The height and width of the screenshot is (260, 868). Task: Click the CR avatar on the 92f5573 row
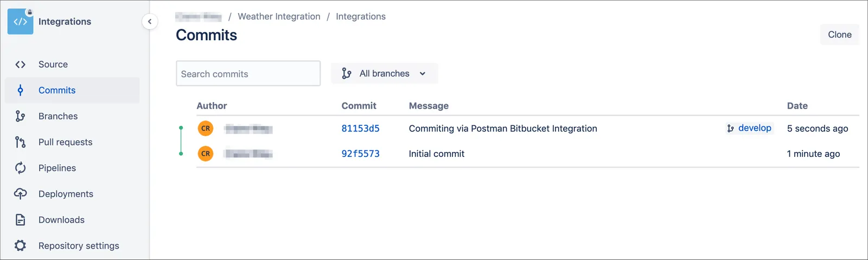206,154
